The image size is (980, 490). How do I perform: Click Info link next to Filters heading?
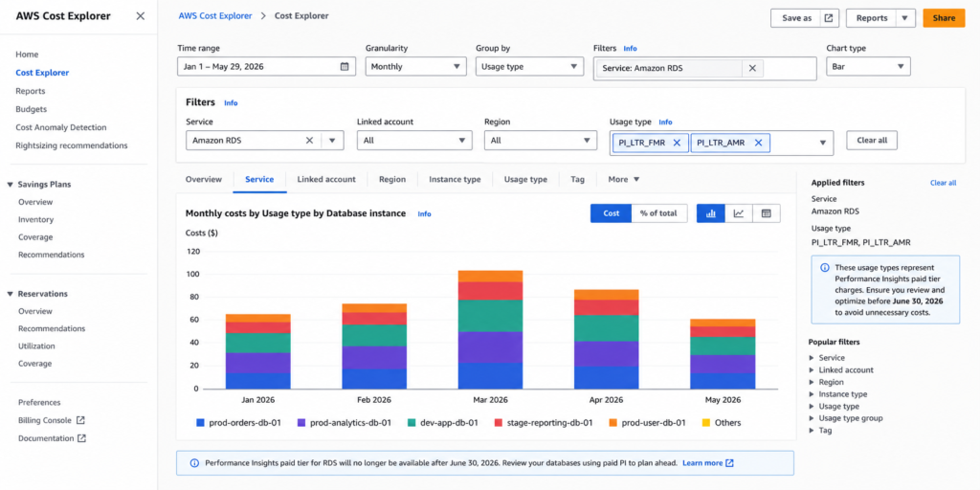coord(231,103)
